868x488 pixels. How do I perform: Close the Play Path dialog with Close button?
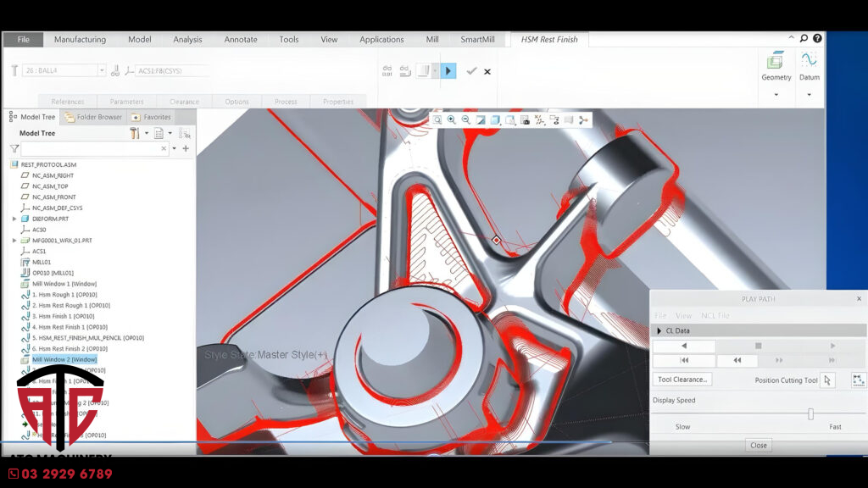coord(758,445)
